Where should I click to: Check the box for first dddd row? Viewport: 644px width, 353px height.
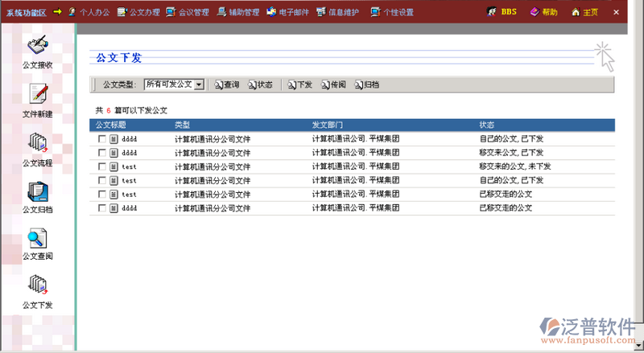point(101,139)
